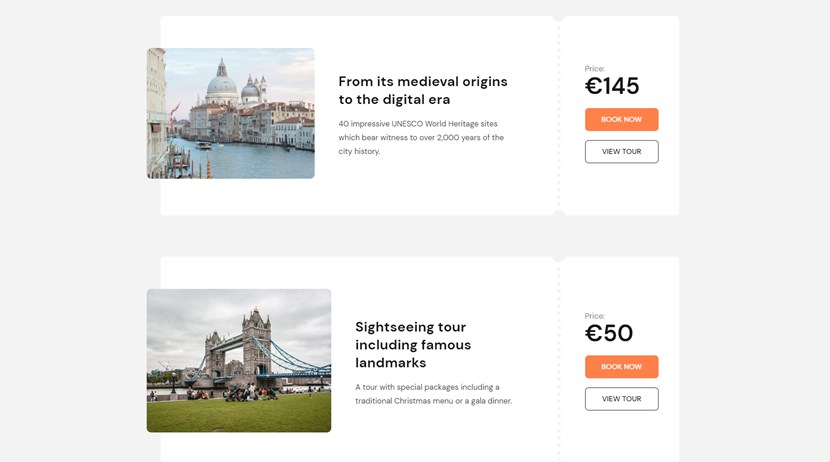Click the €145 price amount
The width and height of the screenshot is (830, 462).
[x=612, y=87]
